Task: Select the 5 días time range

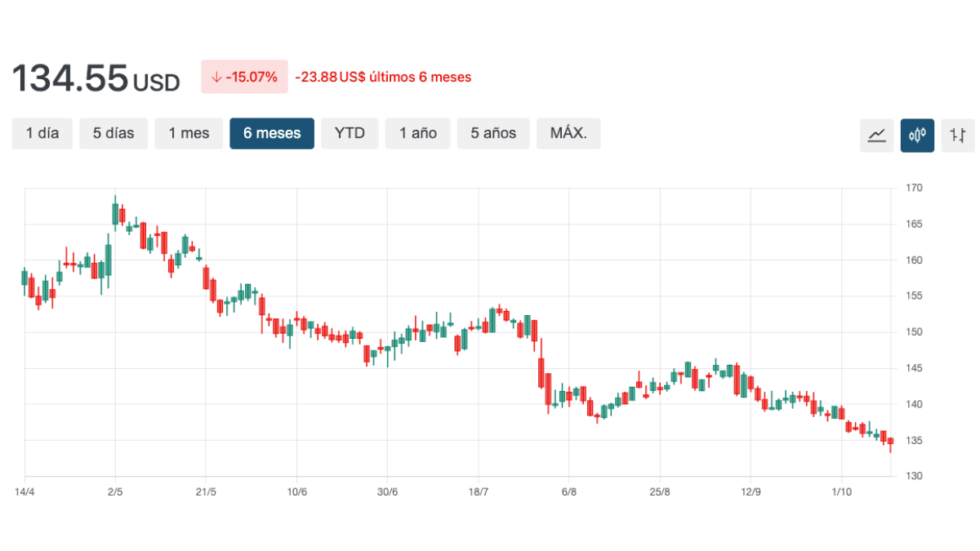Action: click(x=114, y=133)
